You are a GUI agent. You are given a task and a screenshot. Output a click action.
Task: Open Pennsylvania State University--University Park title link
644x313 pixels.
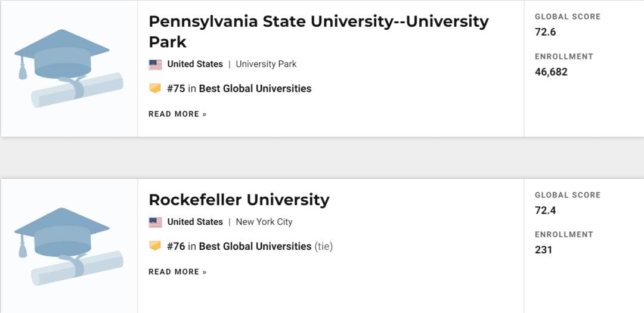(x=318, y=31)
